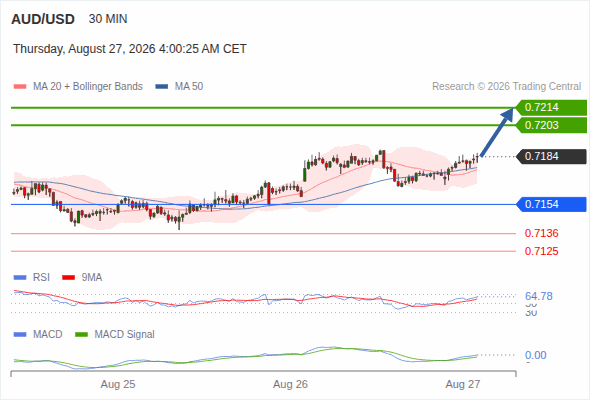Select the 0.7125 red support value
The height and width of the screenshot is (400, 590).
[541, 251]
